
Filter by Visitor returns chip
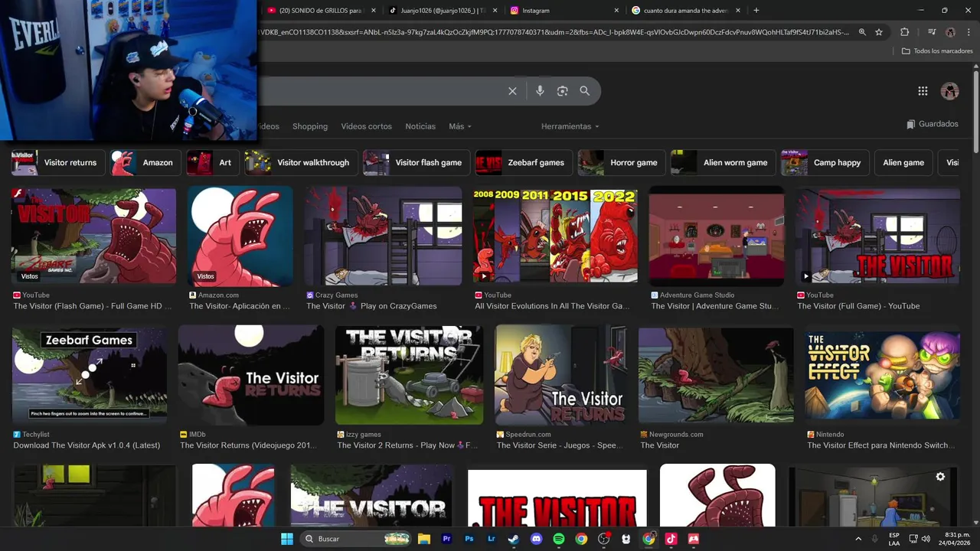pos(57,162)
